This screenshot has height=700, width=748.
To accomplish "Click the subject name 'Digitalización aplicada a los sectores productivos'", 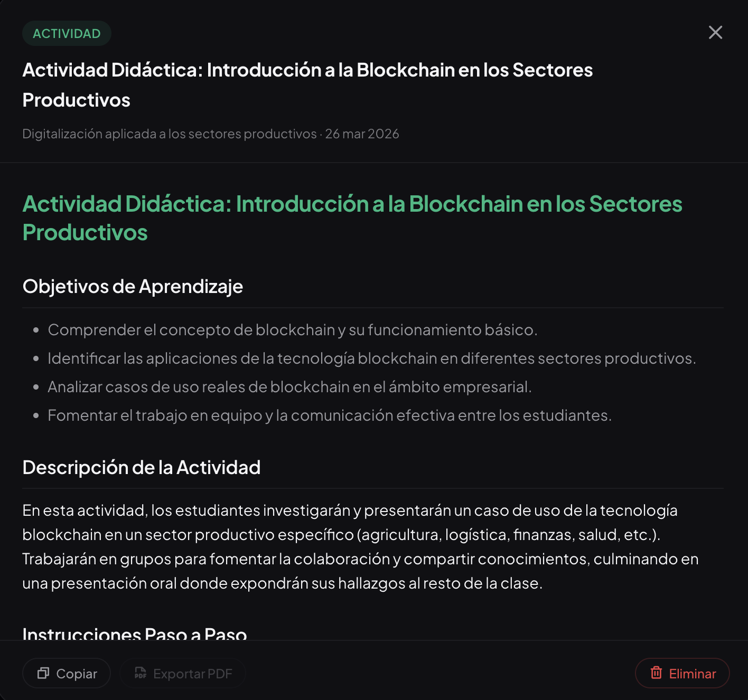I will [169, 134].
